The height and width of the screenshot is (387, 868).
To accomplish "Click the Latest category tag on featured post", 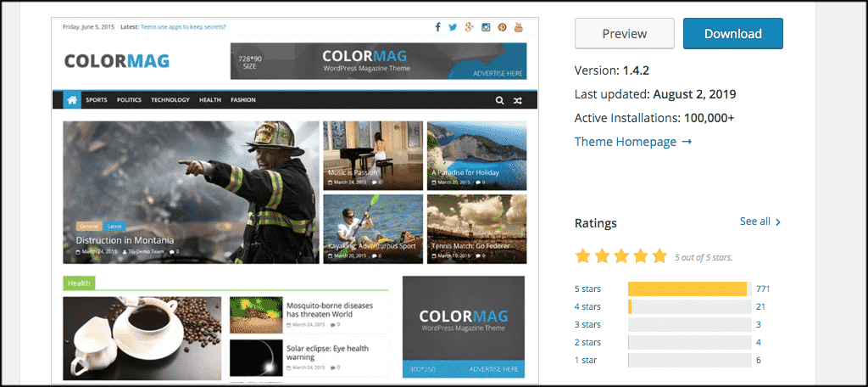I will 114,227.
